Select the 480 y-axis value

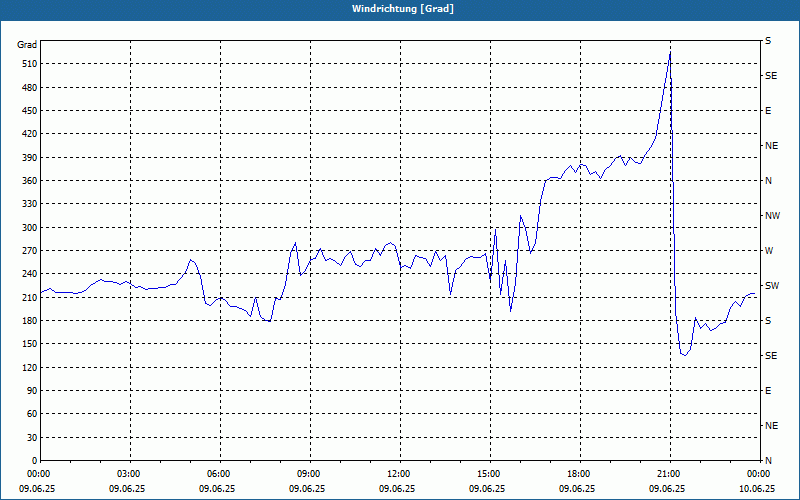tap(30, 87)
